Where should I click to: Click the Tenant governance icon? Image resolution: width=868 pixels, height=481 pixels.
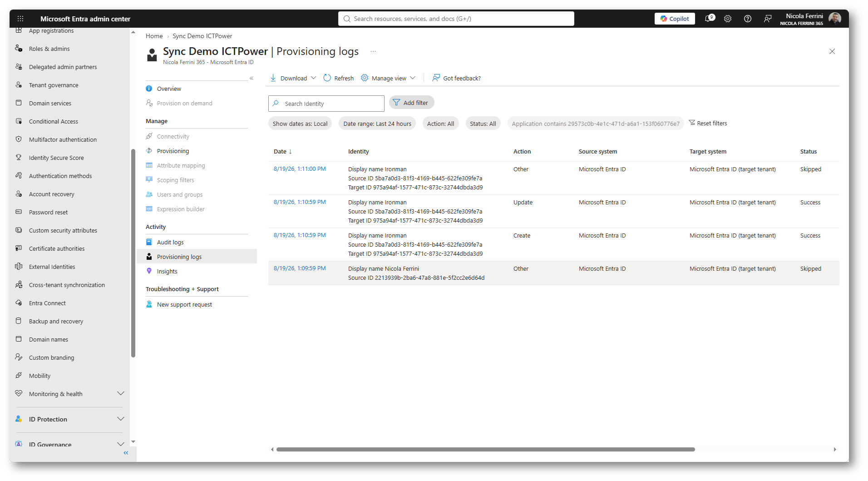19,85
